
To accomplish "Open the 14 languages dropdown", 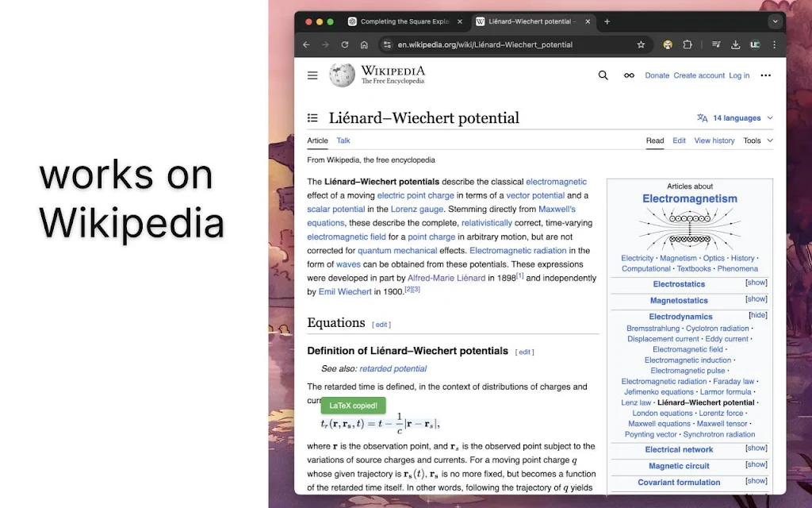I will (735, 118).
